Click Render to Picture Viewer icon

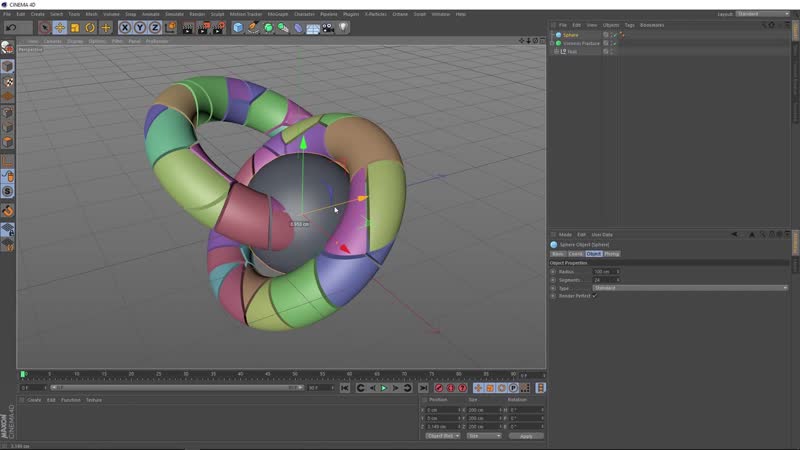(203, 28)
